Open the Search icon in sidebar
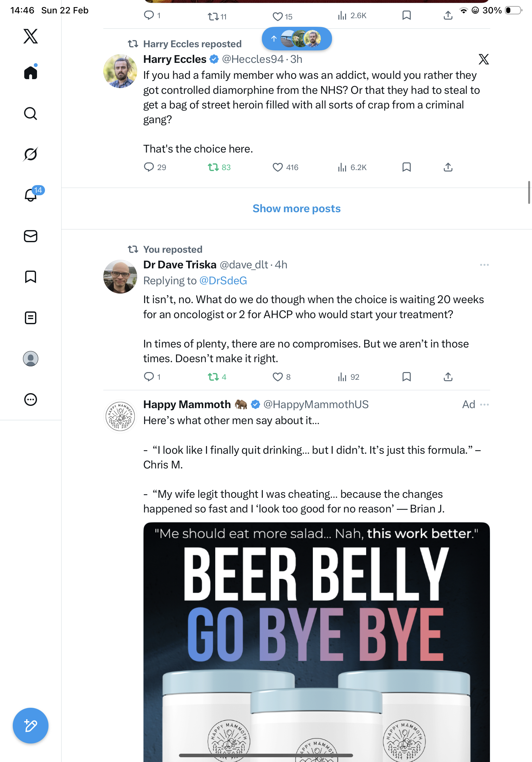 pos(31,114)
